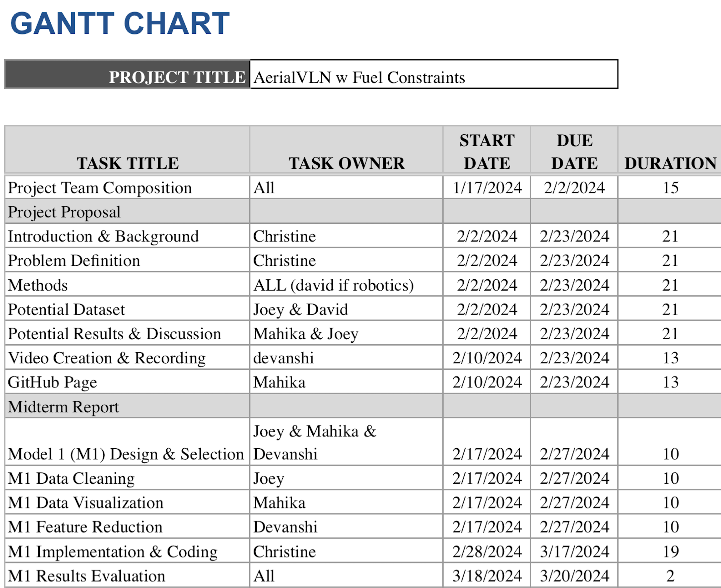
Task: Select the GitHub Page task cell
Action: [x=128, y=382]
